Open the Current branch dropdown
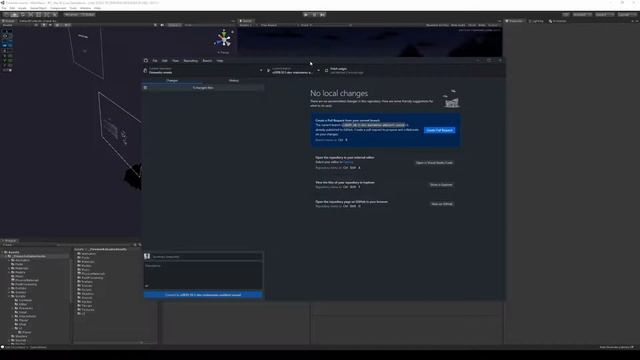 (x=293, y=71)
